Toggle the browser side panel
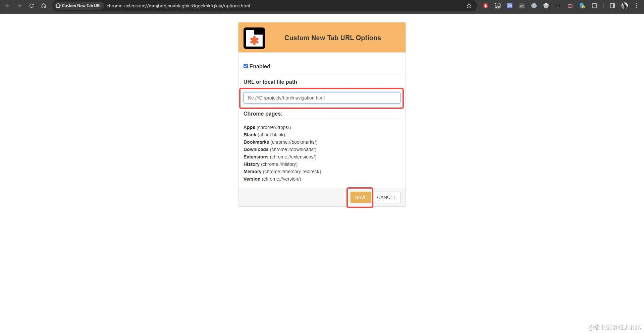Image resolution: width=644 pixels, height=333 pixels. (612, 6)
